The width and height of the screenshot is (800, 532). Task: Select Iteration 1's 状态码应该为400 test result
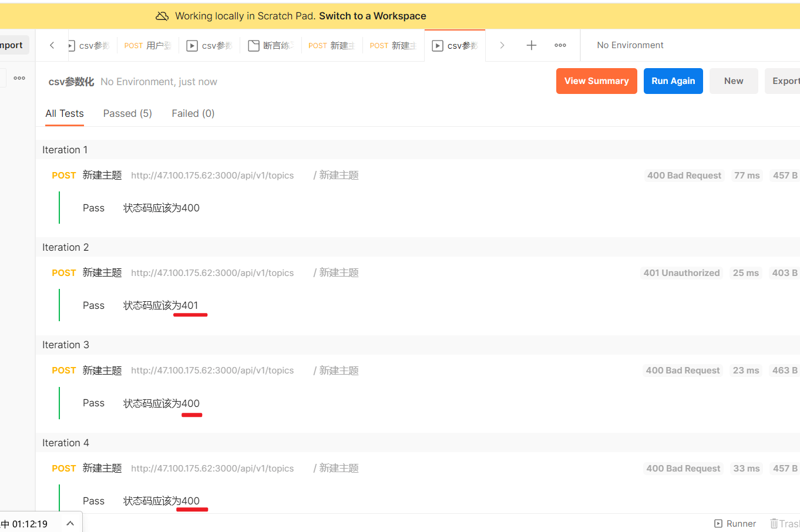coord(161,208)
